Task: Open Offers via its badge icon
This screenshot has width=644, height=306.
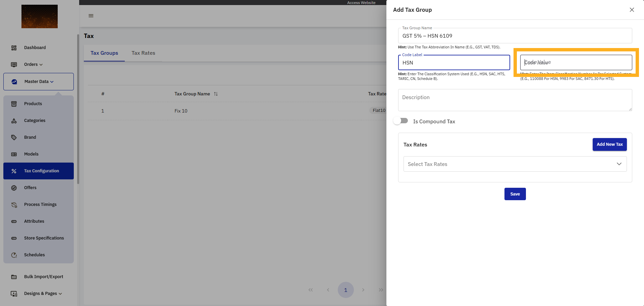Action: click(x=14, y=188)
